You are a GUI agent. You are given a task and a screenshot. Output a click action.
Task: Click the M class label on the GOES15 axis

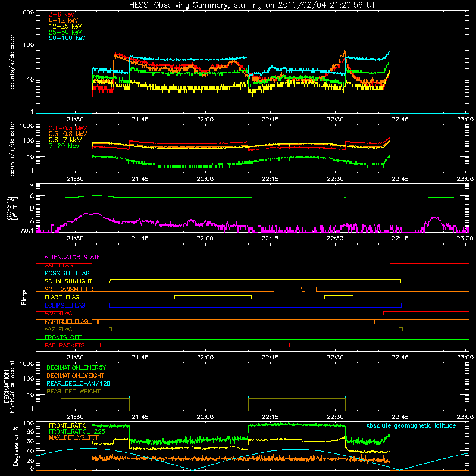tap(32, 186)
